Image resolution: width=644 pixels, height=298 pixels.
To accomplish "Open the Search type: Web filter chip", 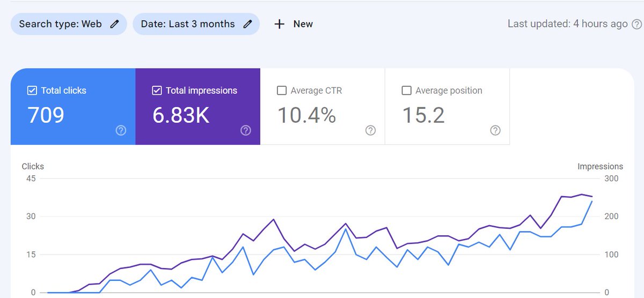I will (69, 24).
